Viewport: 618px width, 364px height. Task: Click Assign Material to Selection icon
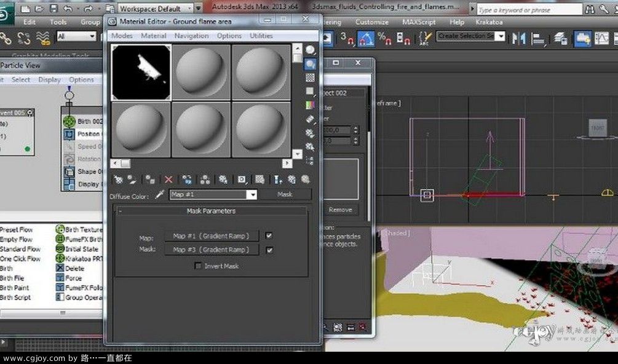coord(150,180)
